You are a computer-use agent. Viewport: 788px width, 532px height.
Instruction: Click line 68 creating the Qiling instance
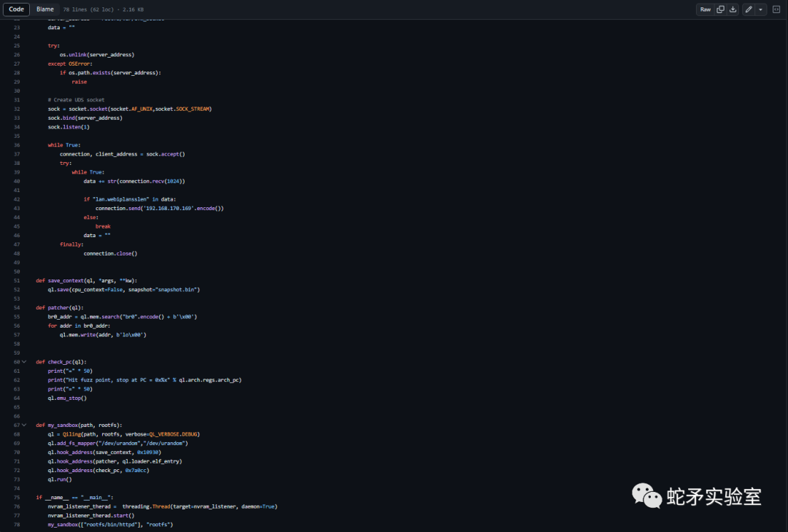(16, 433)
